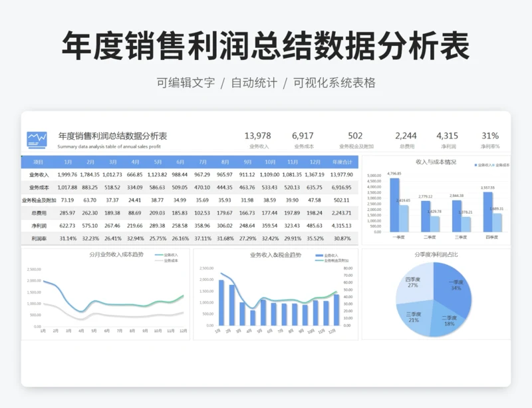
Task: Click the 分季度净利润占比 pie chart title
Action: click(436, 254)
